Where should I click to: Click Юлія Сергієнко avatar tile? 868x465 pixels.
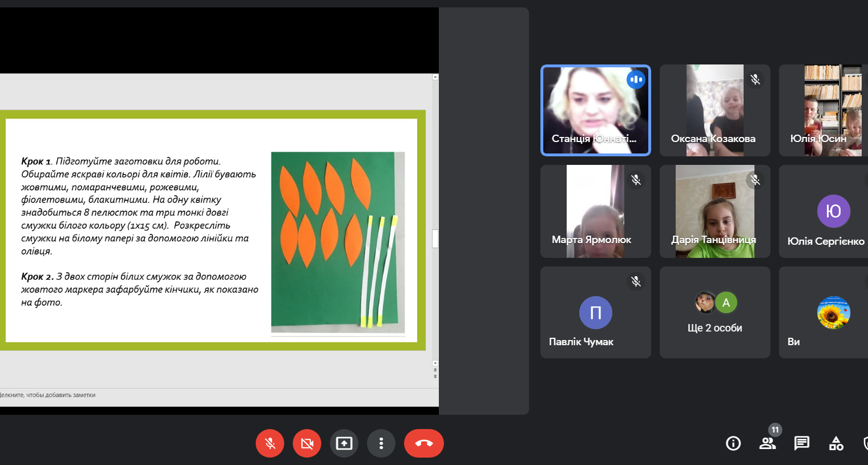click(x=825, y=212)
